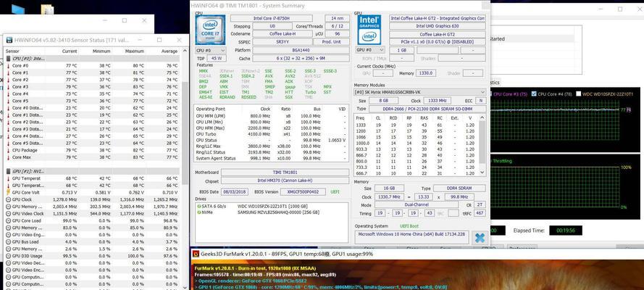Click the thermometer icon beside Core #3
This screenshot has height=290, width=644.
[9, 87]
